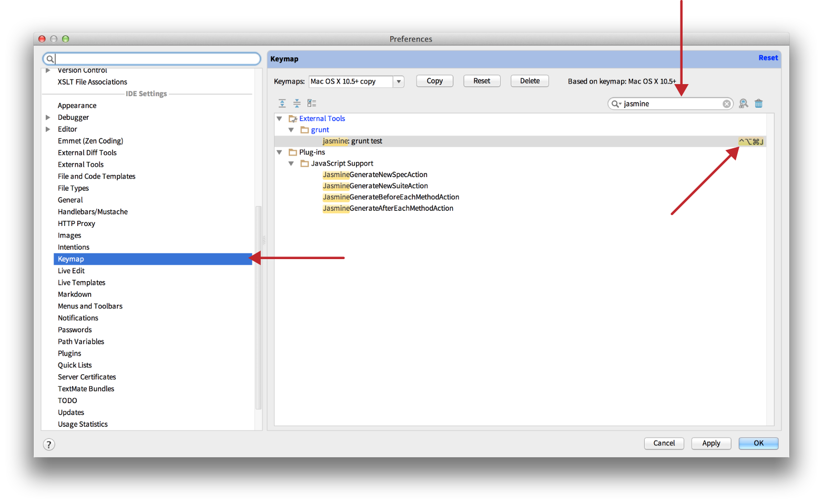Collapse the grunt folder node

pos(291,130)
